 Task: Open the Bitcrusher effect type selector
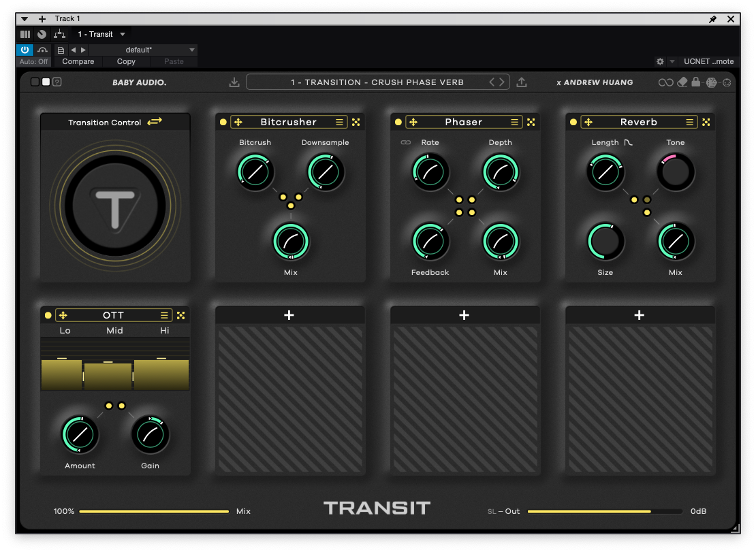(x=288, y=123)
